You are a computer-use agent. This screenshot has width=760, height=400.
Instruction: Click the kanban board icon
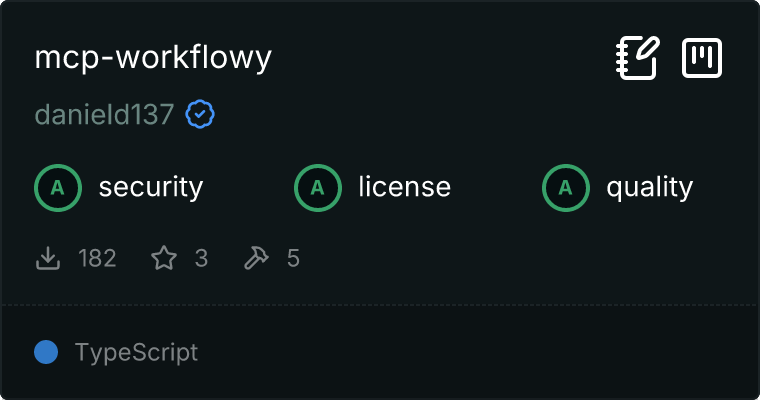click(x=702, y=58)
